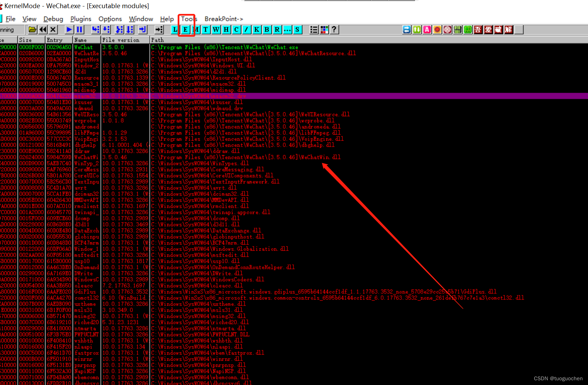Click the green up-down arrows plugin icon
588x385 pixels.
pos(417,30)
